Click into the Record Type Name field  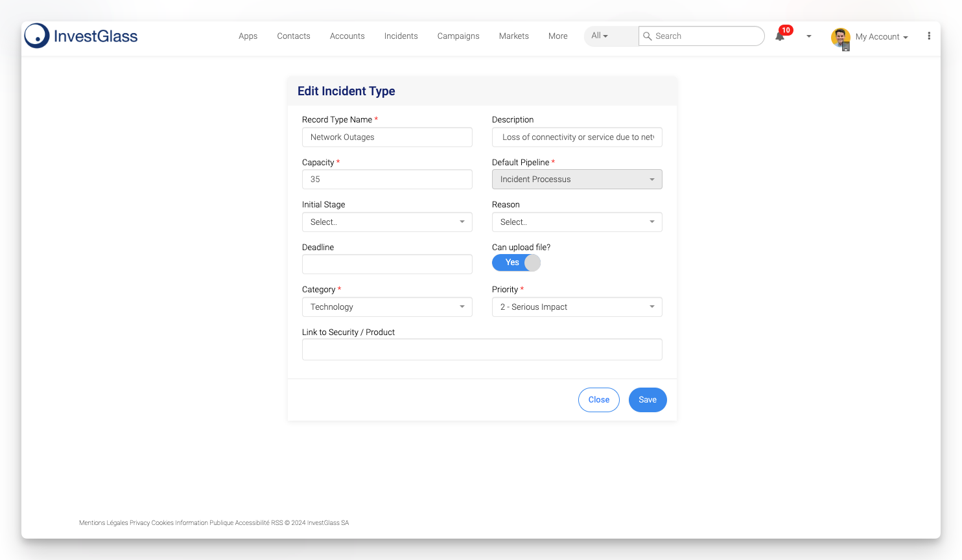pos(387,137)
